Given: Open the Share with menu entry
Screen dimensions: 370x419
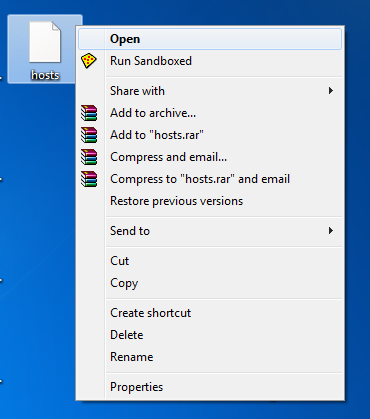Looking at the screenshot, I should pos(210,91).
